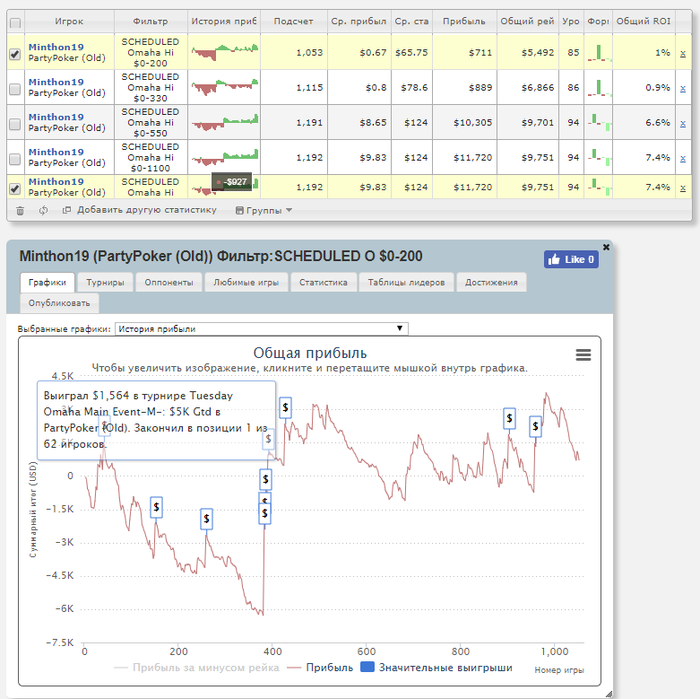Open the Любимые игры tab

click(246, 282)
